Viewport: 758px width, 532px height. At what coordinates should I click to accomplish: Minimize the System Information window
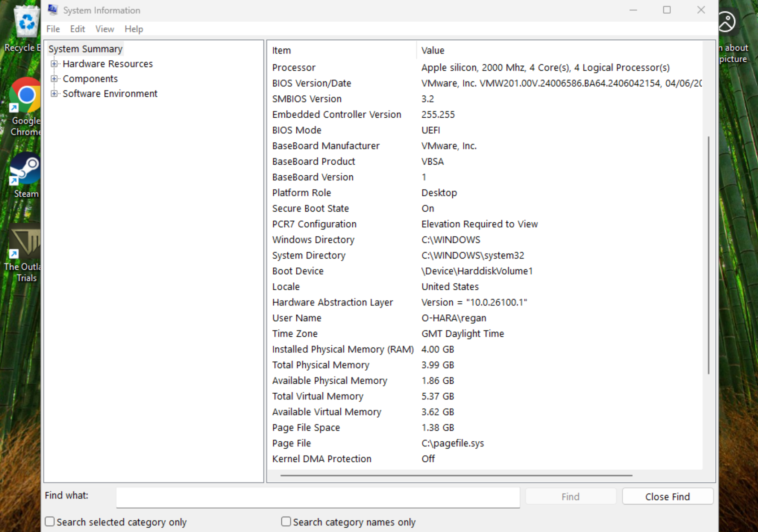click(x=633, y=10)
